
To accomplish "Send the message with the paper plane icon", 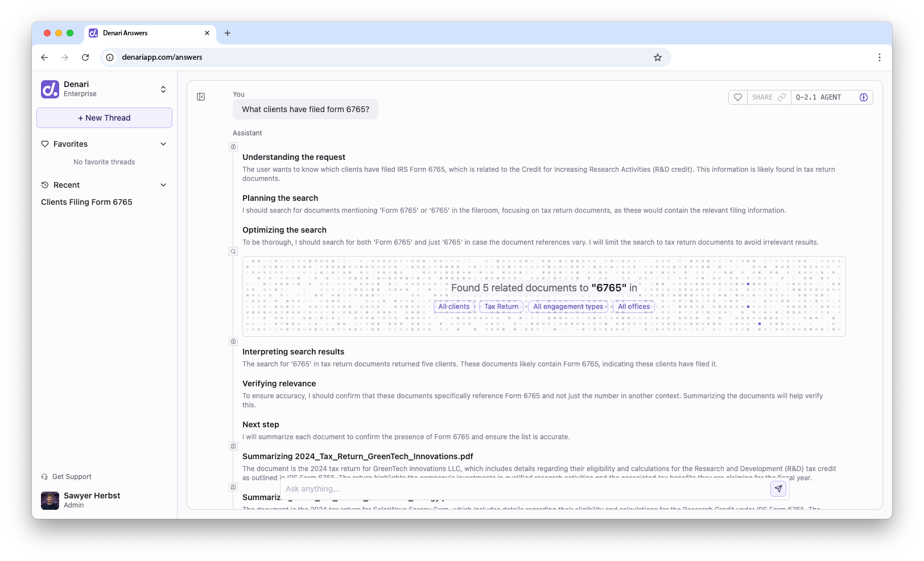I will click(778, 489).
